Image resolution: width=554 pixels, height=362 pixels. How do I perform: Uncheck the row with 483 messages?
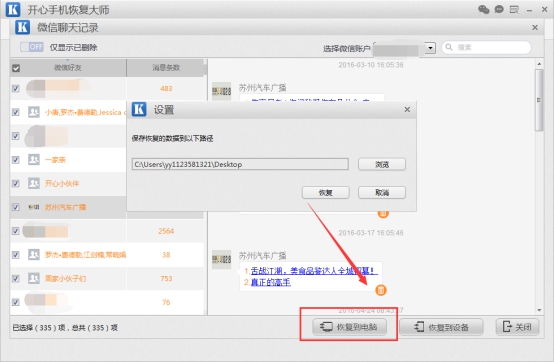[x=16, y=88]
